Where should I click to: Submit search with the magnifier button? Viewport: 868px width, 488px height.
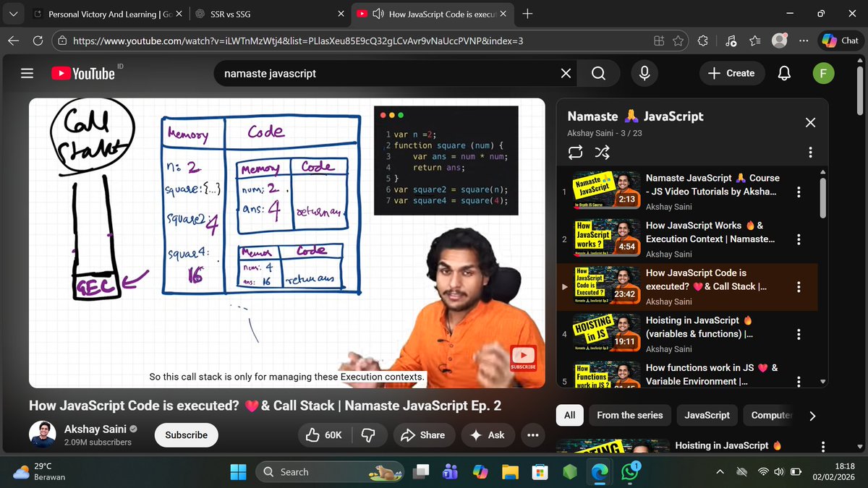click(x=598, y=73)
